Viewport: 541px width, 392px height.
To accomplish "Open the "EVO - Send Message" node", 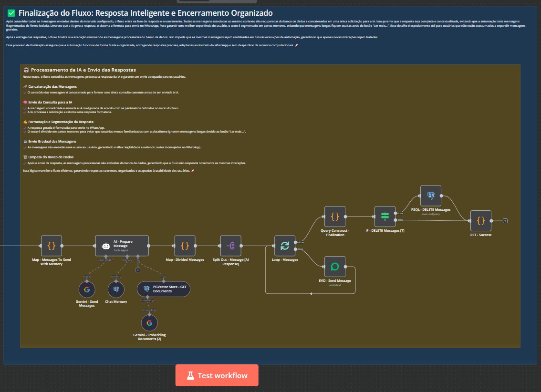I will tap(335, 268).
